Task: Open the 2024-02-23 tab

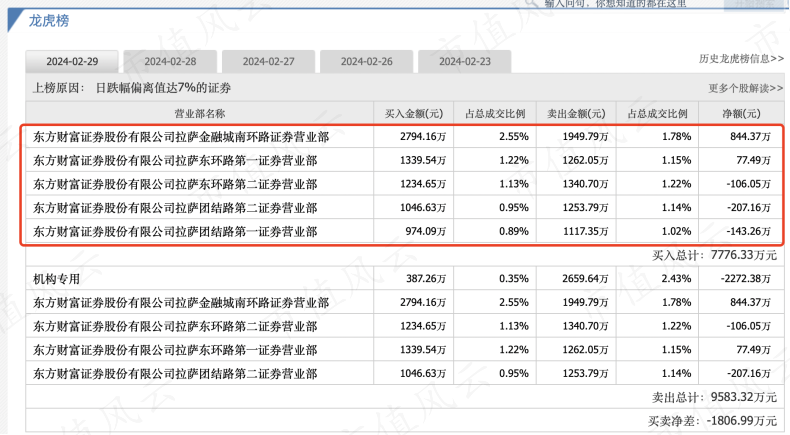Action: tap(465, 61)
